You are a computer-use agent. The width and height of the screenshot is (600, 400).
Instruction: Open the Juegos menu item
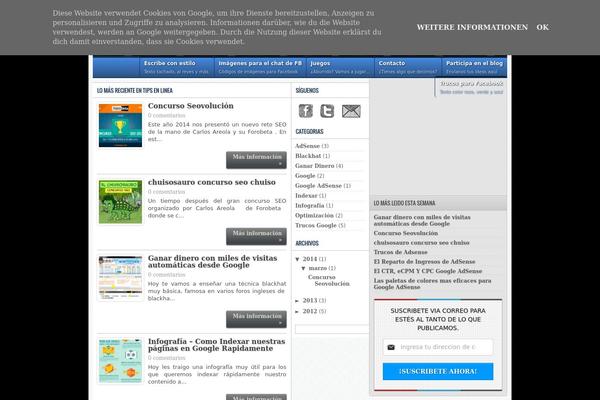point(340,67)
